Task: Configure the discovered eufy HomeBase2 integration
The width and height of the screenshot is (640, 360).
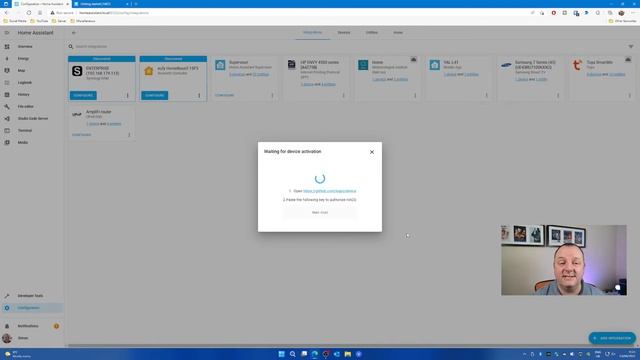Action: point(155,96)
